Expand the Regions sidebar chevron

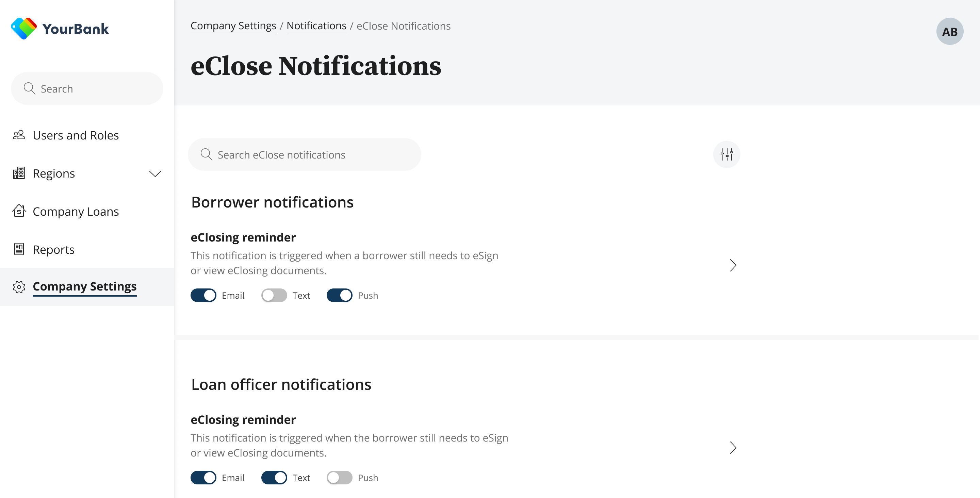[x=155, y=174]
